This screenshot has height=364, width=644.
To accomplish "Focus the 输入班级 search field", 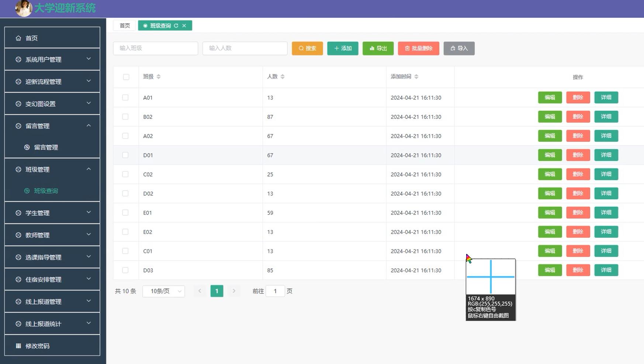I will [155, 48].
